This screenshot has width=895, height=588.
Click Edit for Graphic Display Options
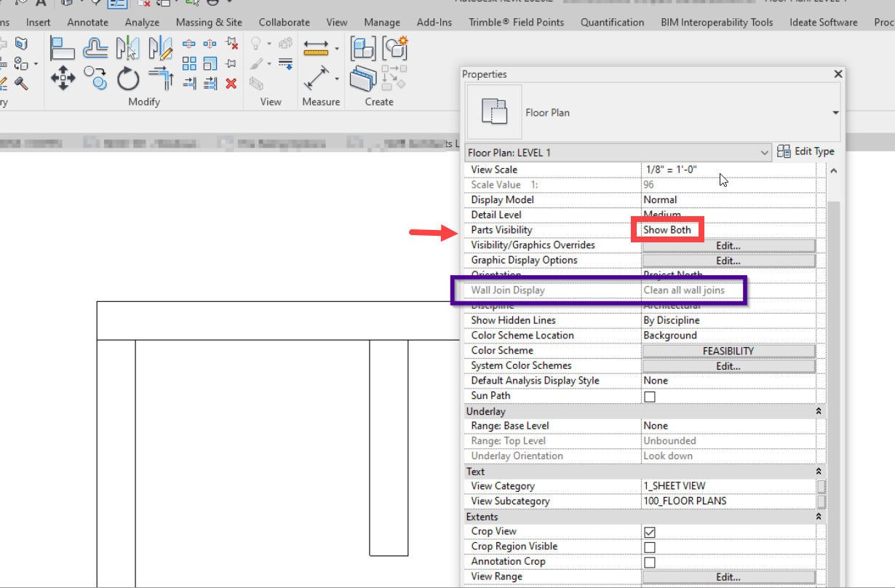coord(728,261)
